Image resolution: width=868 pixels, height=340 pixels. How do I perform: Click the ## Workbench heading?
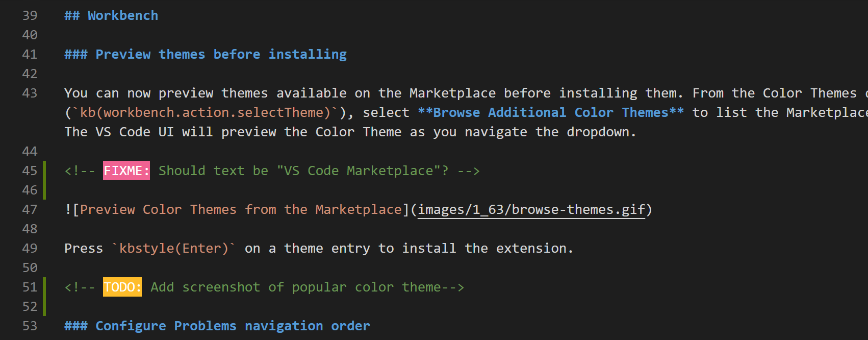(x=111, y=16)
